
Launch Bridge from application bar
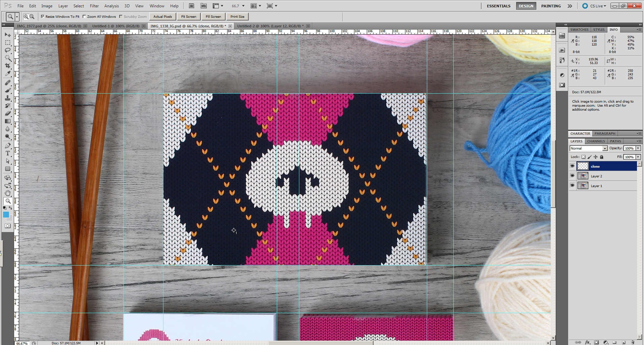click(192, 6)
